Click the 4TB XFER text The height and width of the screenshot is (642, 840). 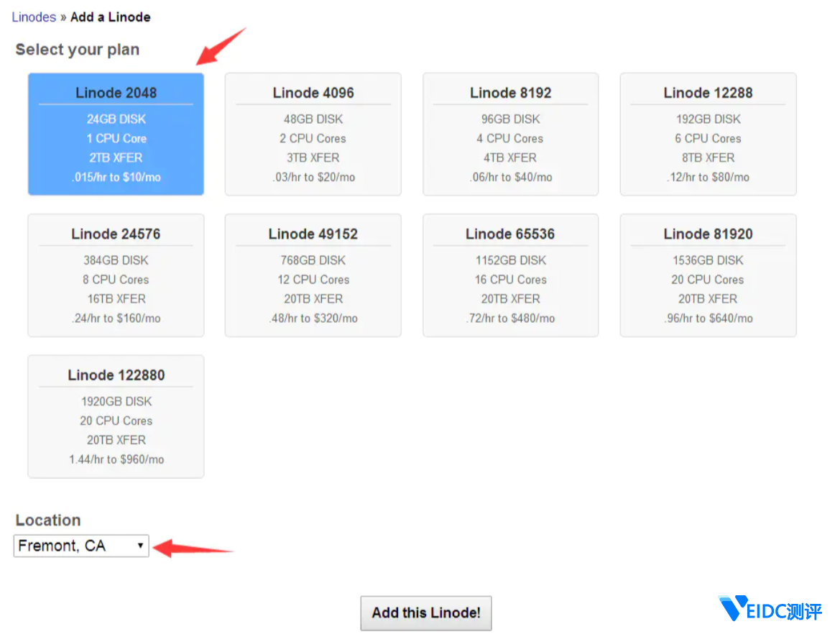click(x=510, y=157)
